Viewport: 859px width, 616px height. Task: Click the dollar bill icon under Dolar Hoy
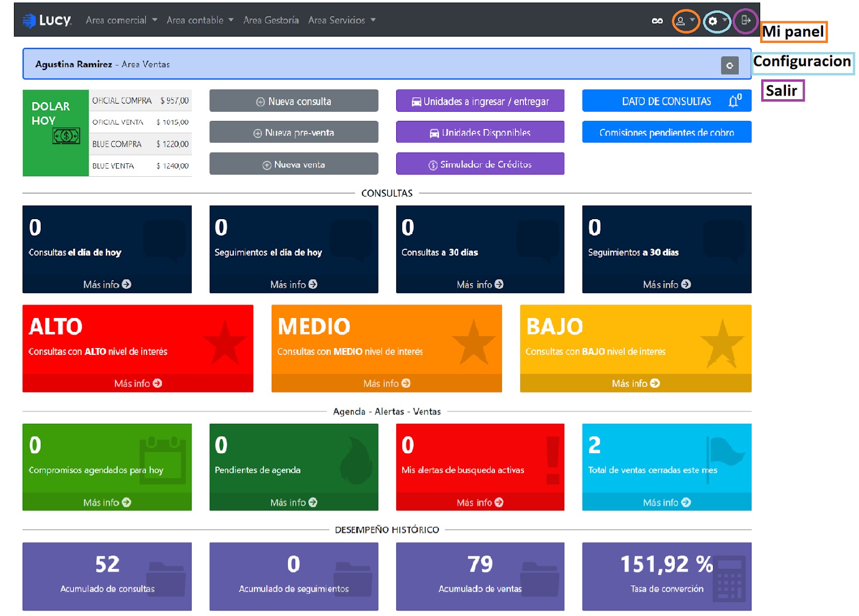(x=66, y=136)
